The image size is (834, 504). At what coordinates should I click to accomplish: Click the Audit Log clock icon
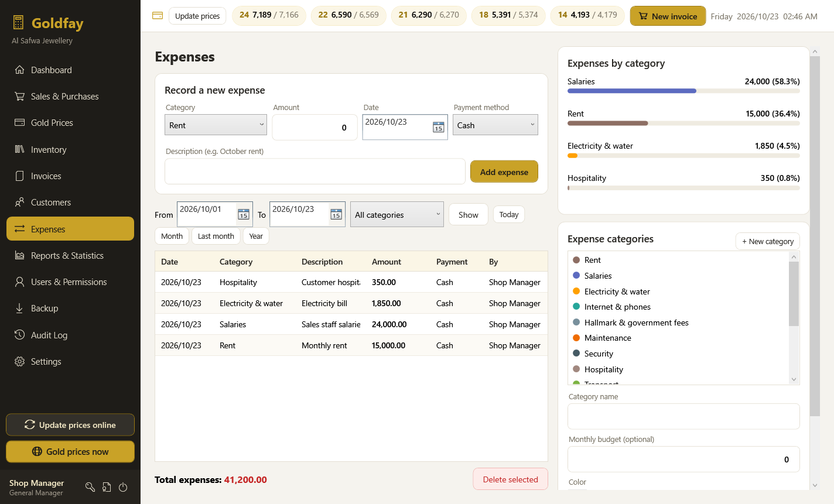coord(20,335)
